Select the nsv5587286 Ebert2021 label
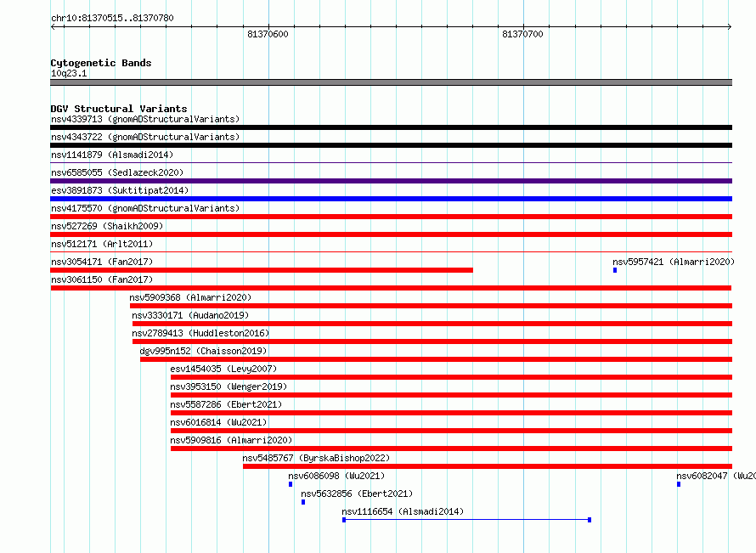Screen dimensions: 756x553 click(226, 404)
